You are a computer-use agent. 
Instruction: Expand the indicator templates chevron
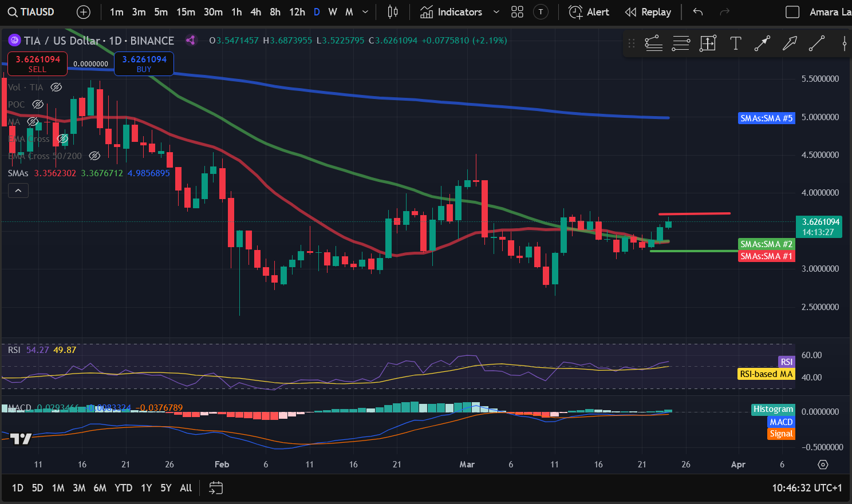[x=496, y=12]
